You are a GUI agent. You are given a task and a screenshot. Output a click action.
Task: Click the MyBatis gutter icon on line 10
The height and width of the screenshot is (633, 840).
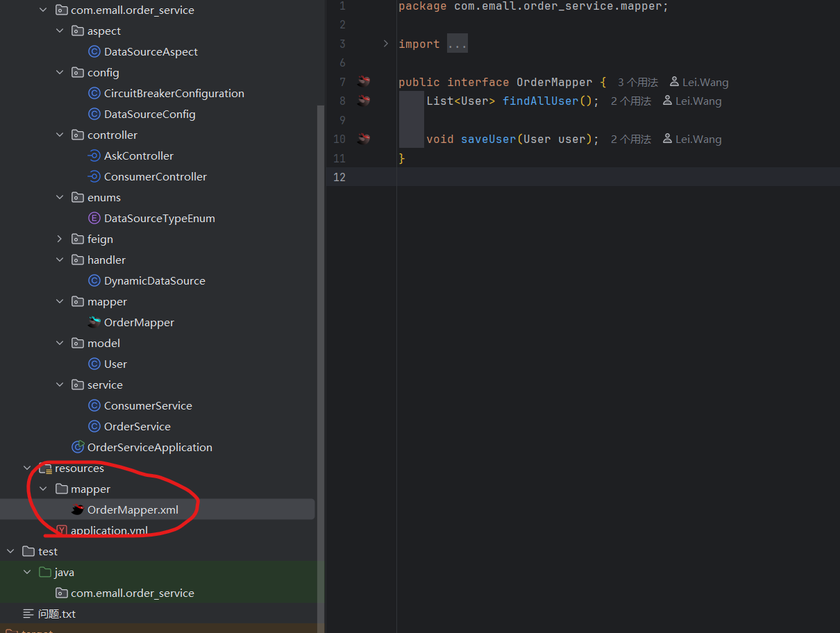point(363,139)
